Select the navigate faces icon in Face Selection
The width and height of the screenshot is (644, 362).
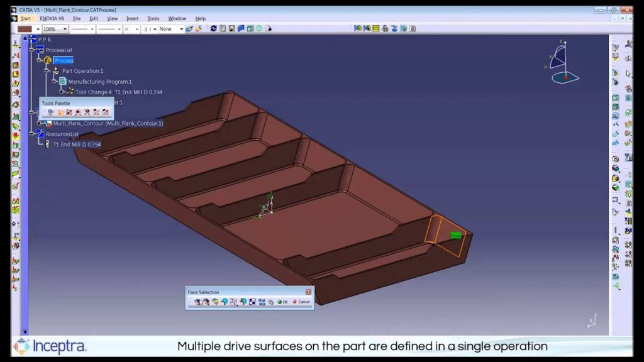[270, 302]
